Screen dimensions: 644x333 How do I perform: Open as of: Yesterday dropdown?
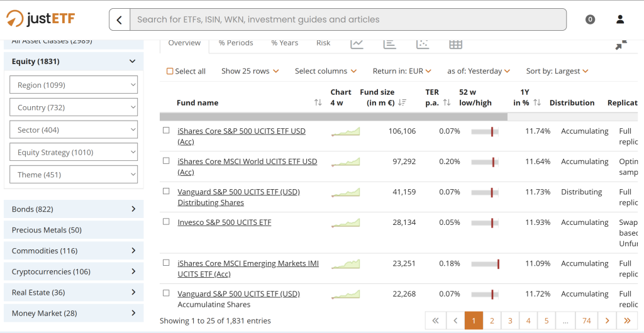coord(479,72)
